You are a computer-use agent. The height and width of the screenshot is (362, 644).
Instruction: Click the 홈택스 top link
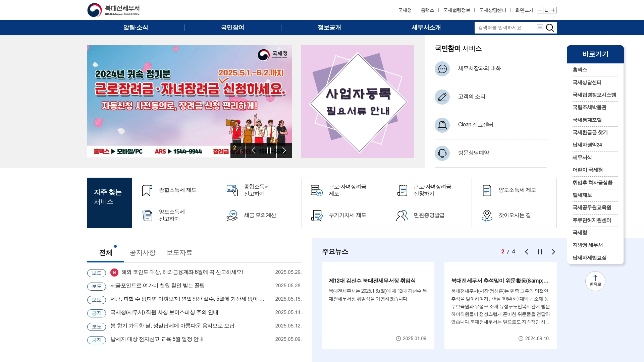(x=427, y=10)
